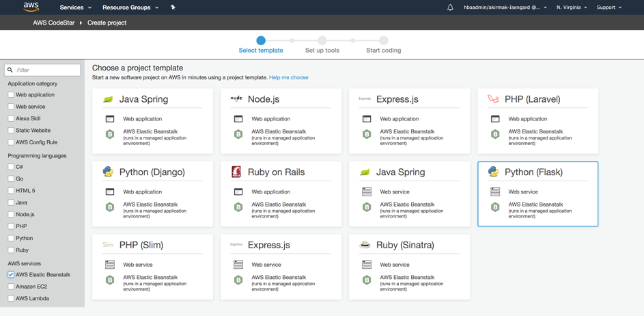Click web application window icon in Ruby on Rails card
Screen dimensions: 644x316
click(x=238, y=192)
